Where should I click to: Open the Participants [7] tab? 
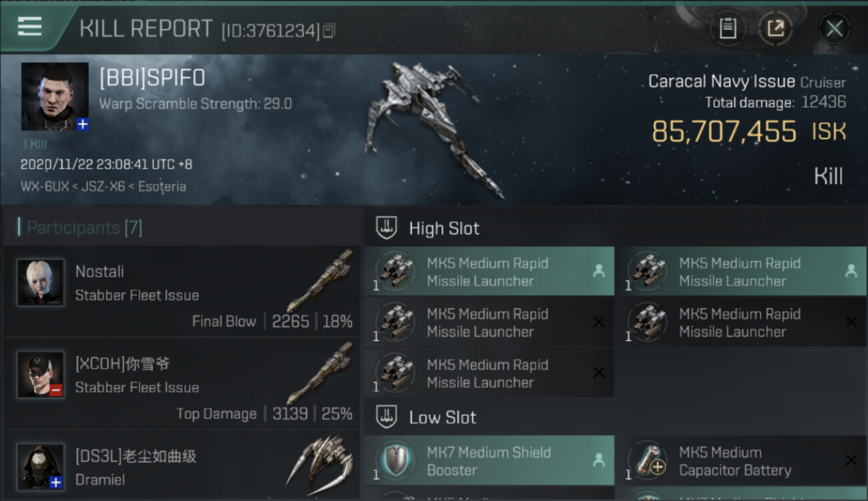tap(84, 228)
